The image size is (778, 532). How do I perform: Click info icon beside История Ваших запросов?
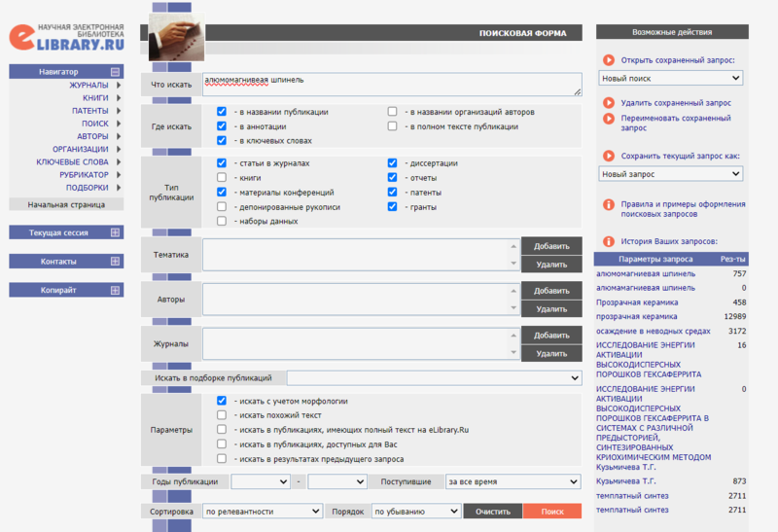tap(609, 241)
